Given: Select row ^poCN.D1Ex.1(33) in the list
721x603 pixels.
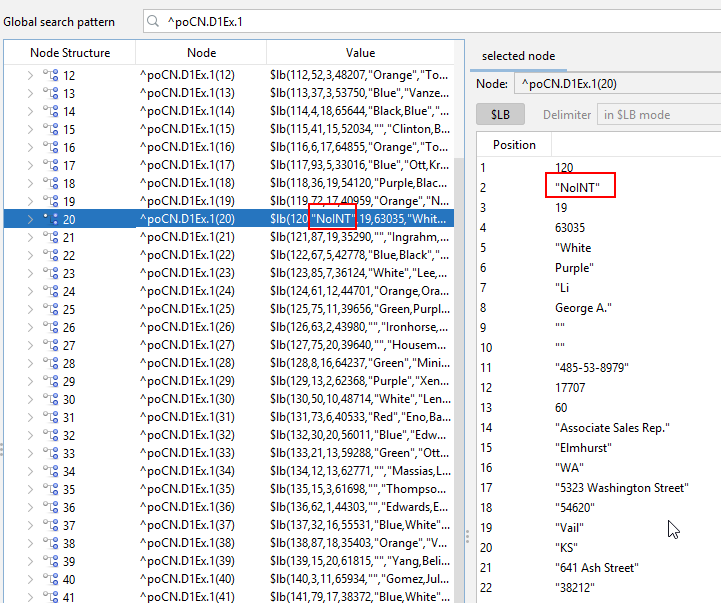Looking at the screenshot, I should [187, 453].
